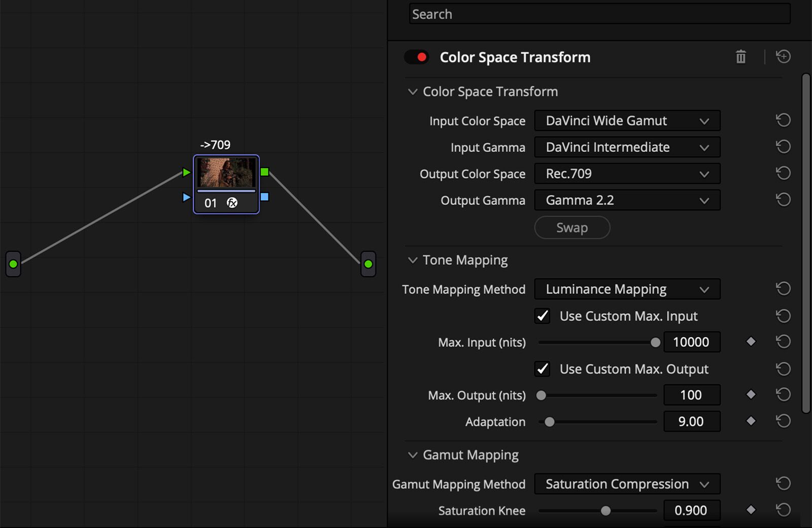812x528 pixels.
Task: Add keyframe for Saturation Knee
Action: pyautogui.click(x=751, y=511)
